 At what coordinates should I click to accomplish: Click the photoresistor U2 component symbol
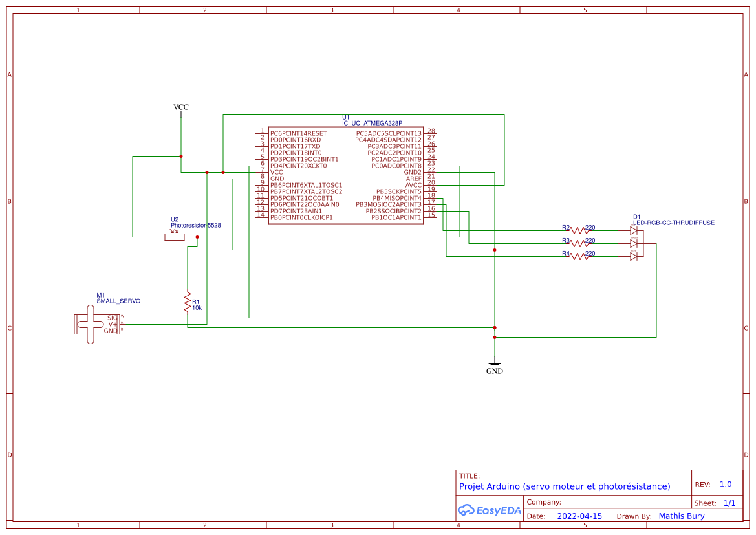pos(175,237)
